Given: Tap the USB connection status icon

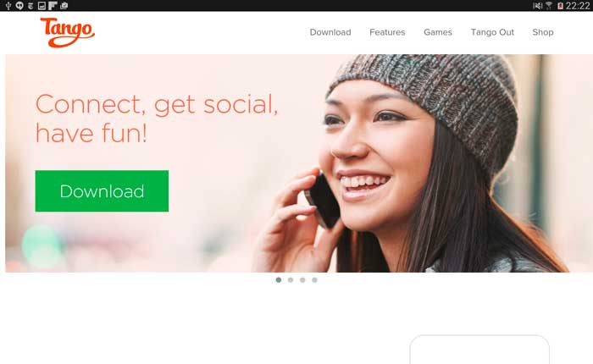Looking at the screenshot, I should [x=8, y=6].
